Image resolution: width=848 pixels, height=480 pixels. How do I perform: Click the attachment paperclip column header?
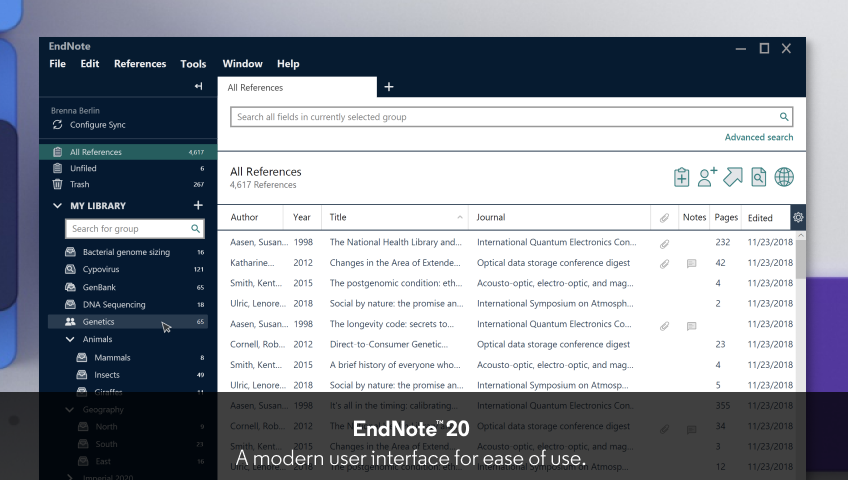click(x=664, y=218)
